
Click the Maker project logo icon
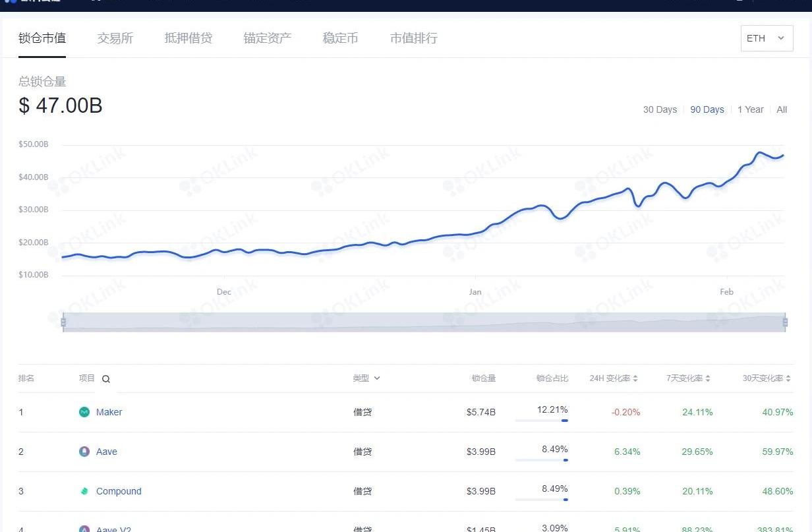click(84, 412)
